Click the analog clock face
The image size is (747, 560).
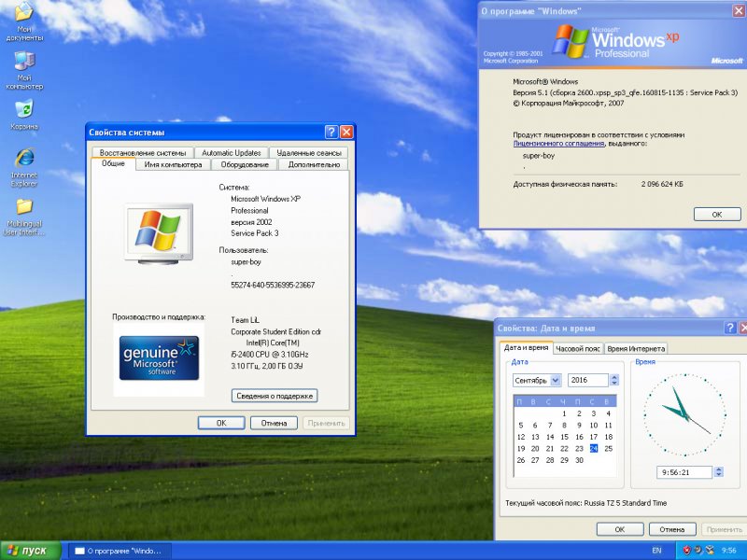tap(685, 414)
